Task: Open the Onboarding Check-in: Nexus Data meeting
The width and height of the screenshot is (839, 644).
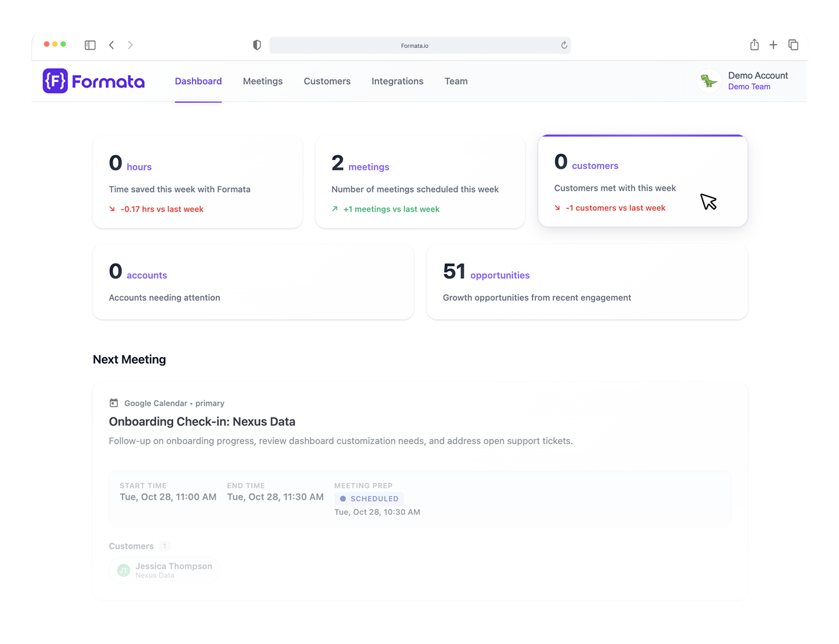Action: pyautogui.click(x=202, y=421)
